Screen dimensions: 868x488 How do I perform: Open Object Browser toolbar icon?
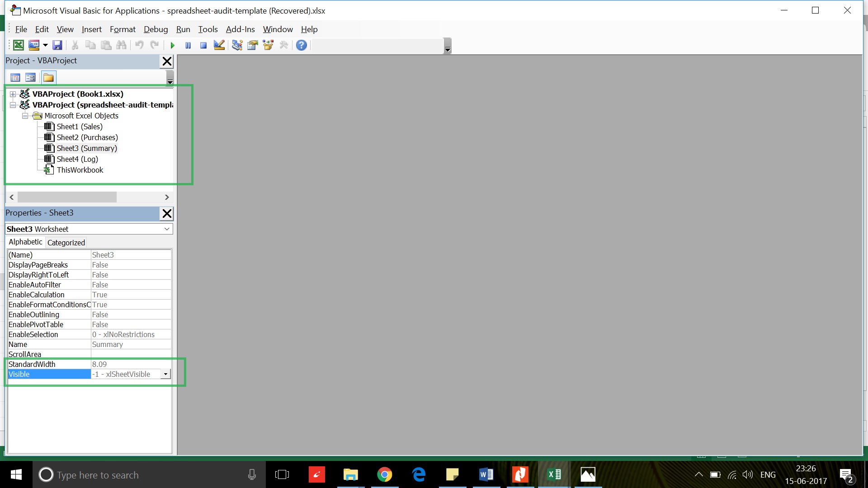point(268,45)
